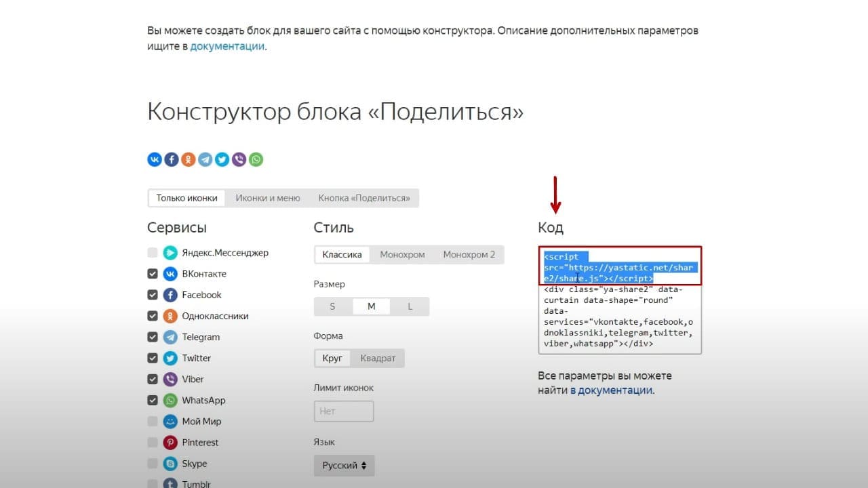Click the Viber service icon in list
868x488 pixels.
click(170, 379)
